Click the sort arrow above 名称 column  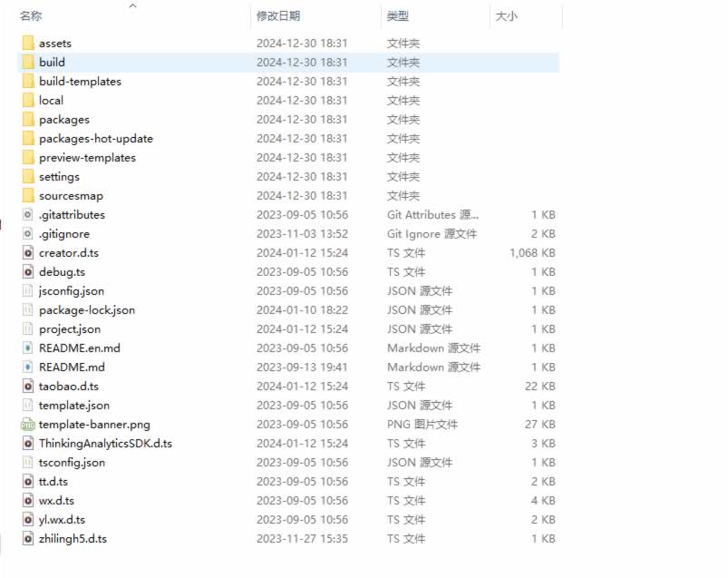point(132,5)
